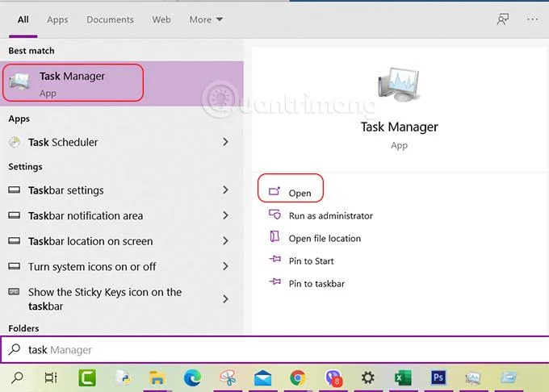549x392 pixels.
Task: Open File Explorer from the taskbar
Action: click(x=157, y=378)
